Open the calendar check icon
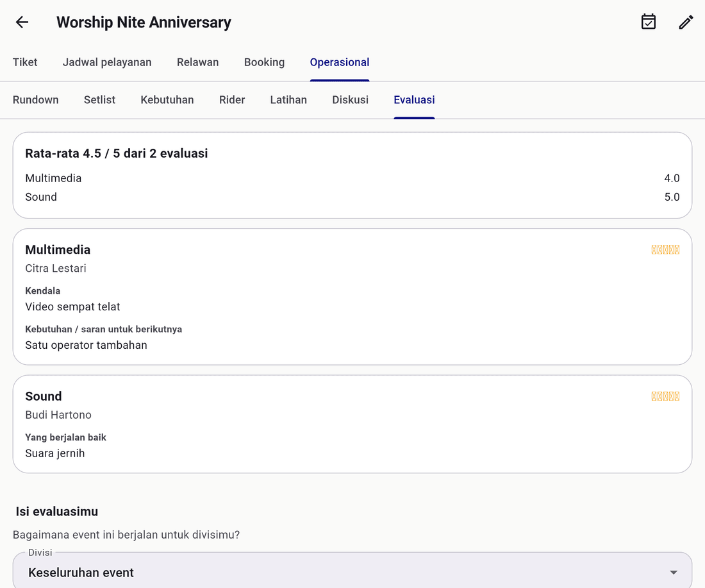 (x=649, y=22)
